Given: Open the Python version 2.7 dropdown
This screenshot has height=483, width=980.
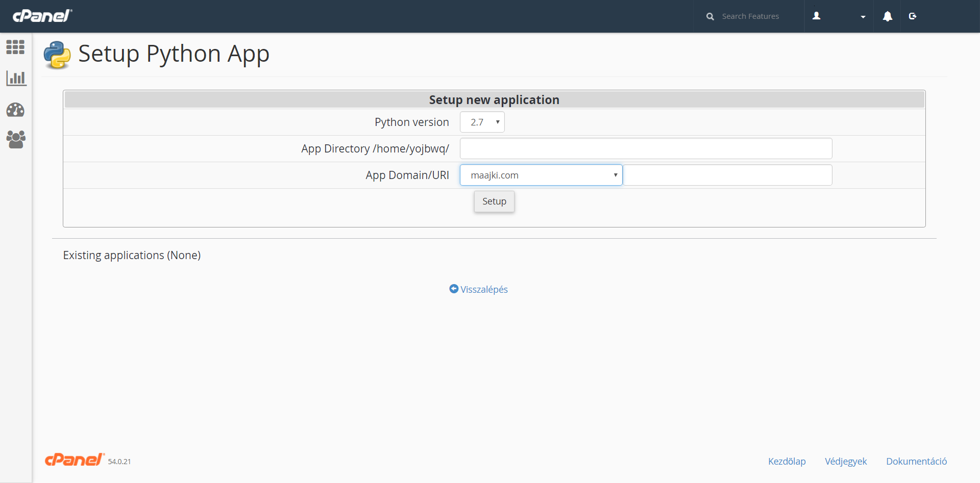Looking at the screenshot, I should tap(482, 122).
